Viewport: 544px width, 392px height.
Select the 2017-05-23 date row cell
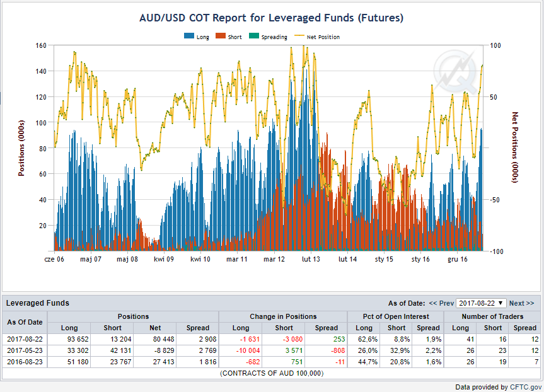[x=25, y=350]
